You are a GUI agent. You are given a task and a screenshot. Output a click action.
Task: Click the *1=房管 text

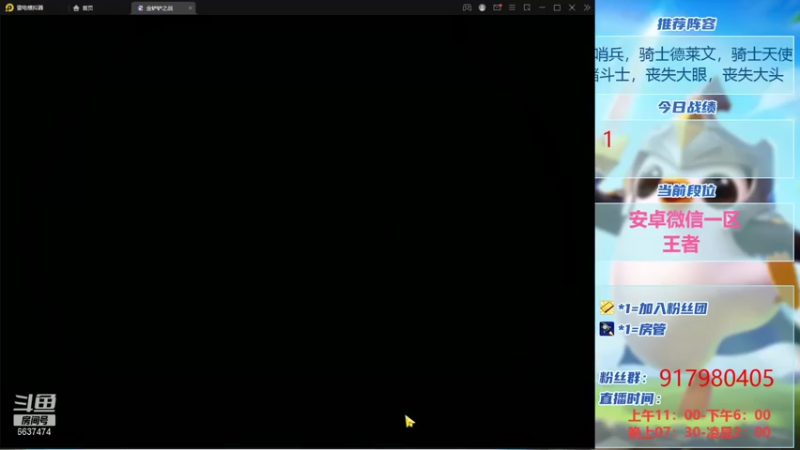coord(642,330)
